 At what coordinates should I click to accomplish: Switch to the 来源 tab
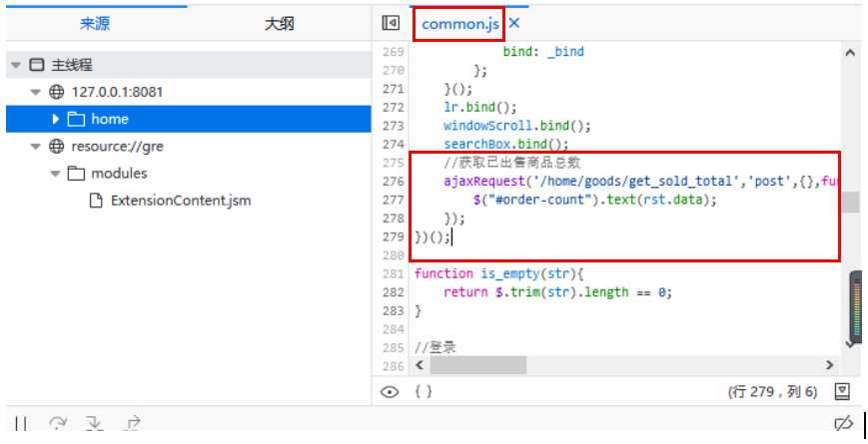point(95,23)
